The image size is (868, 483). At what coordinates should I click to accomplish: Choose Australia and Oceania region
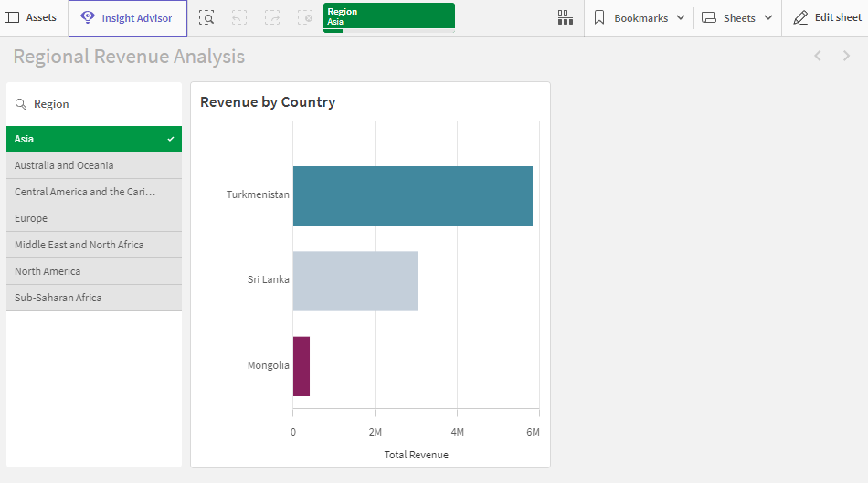(94, 165)
